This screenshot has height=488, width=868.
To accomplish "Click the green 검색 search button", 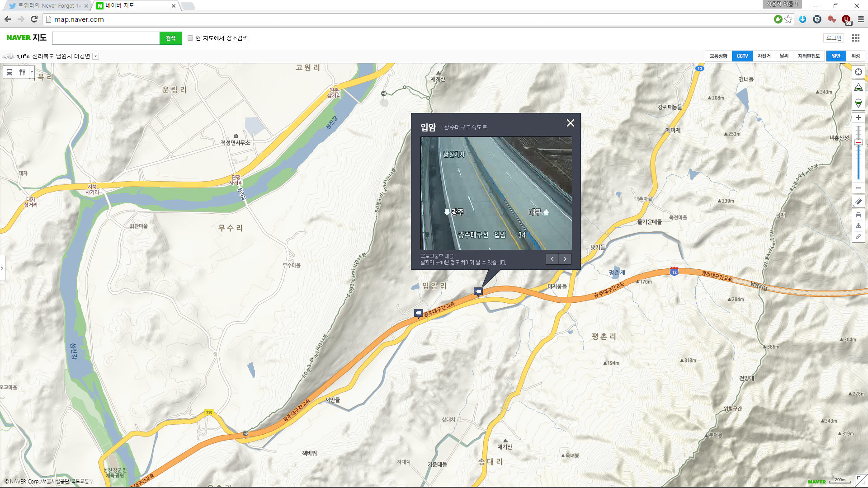I will click(170, 38).
